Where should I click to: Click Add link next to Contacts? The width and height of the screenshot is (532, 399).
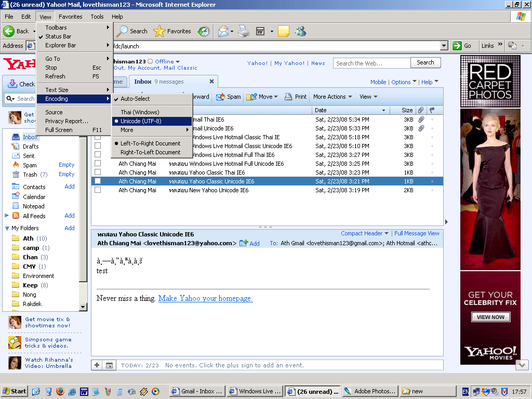(x=70, y=187)
